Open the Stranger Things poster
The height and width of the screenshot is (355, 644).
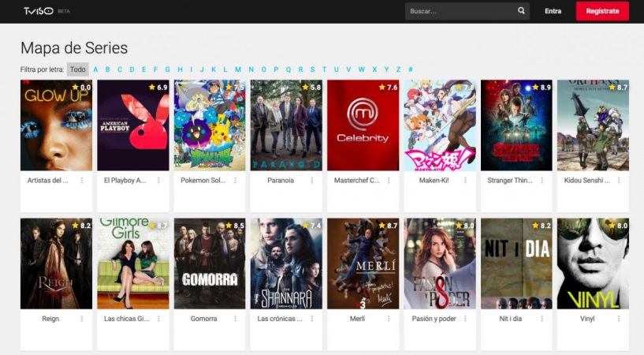(516, 125)
